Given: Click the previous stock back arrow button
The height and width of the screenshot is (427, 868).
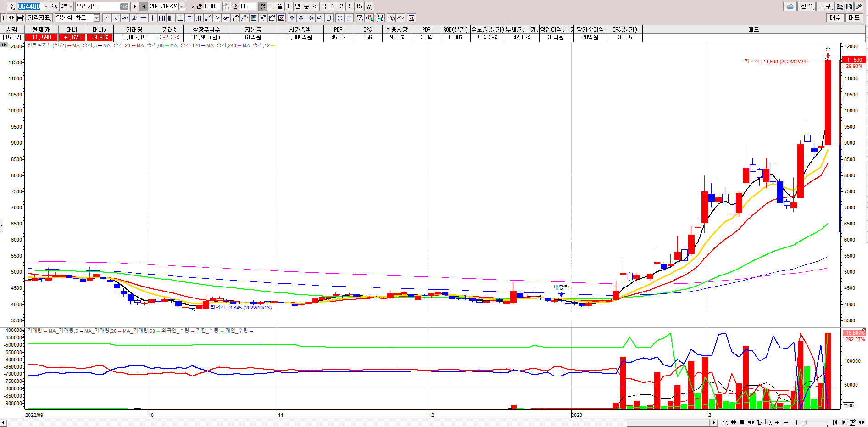Looking at the screenshot, I should 144,6.
